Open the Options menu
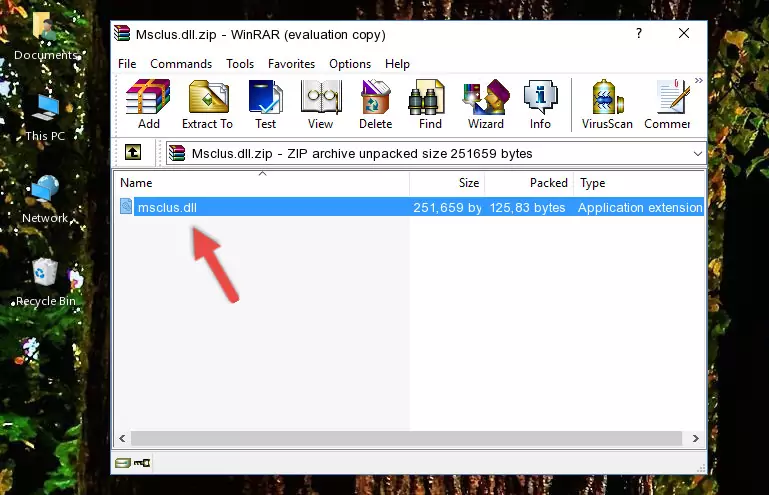The image size is (769, 495). click(350, 64)
